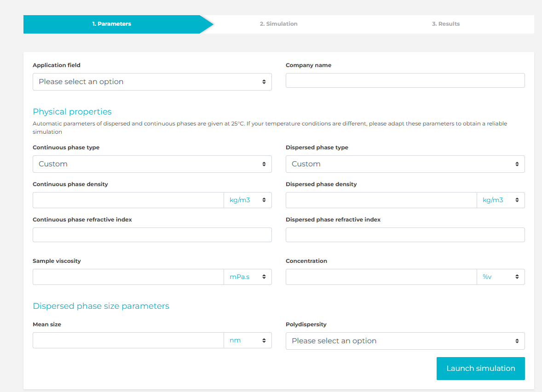
Task: Open the %v concentration unit dropdown
Action: [501, 277]
